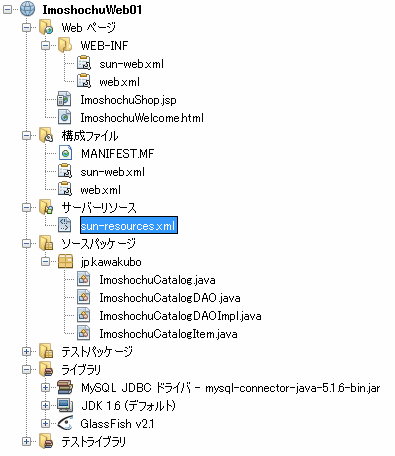
Task: Expand the テストライブラリ node
Action: click(27, 441)
